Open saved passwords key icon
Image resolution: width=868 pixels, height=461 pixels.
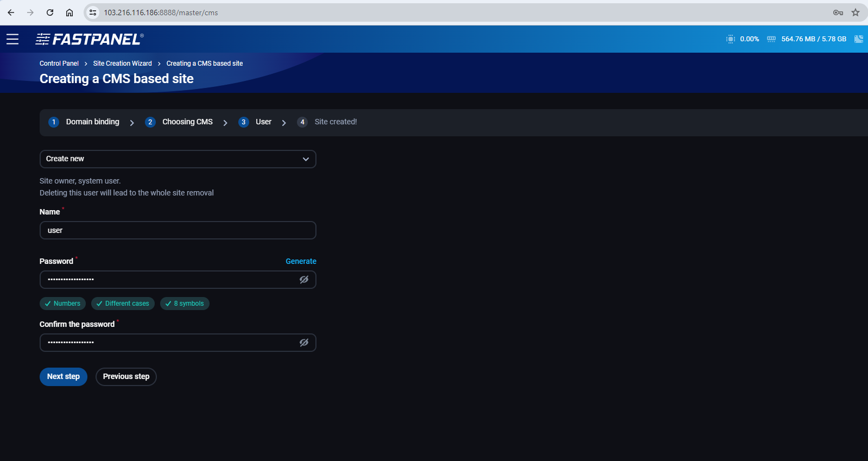point(838,12)
